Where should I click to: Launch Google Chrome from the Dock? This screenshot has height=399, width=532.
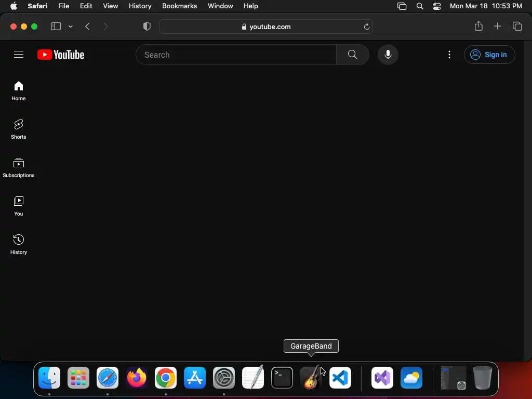tap(166, 378)
